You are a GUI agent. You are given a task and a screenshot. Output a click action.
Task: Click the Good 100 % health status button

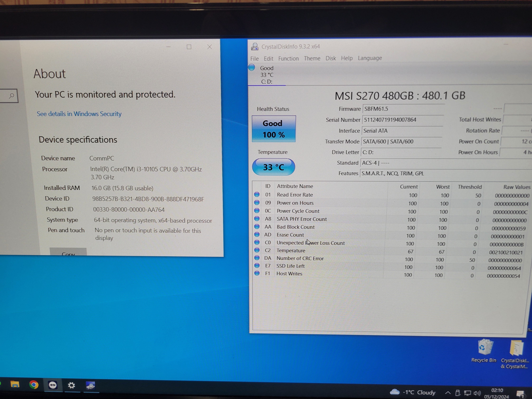click(x=274, y=129)
